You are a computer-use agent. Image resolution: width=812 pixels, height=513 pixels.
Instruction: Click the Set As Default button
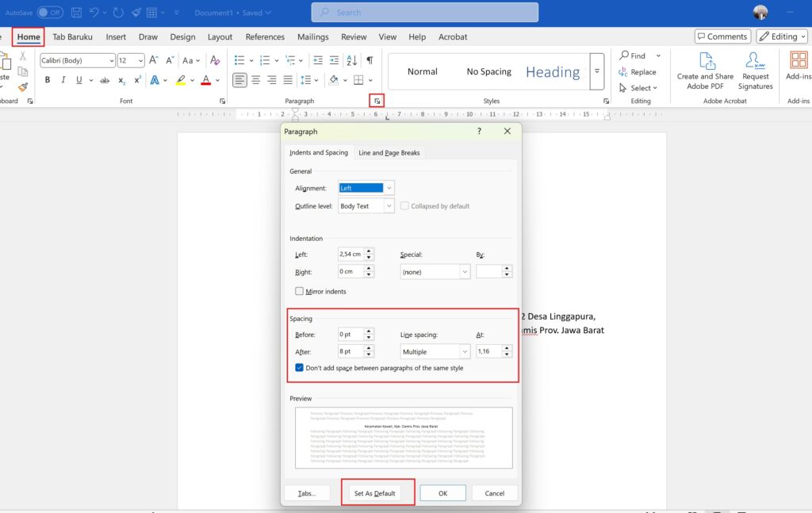374,493
